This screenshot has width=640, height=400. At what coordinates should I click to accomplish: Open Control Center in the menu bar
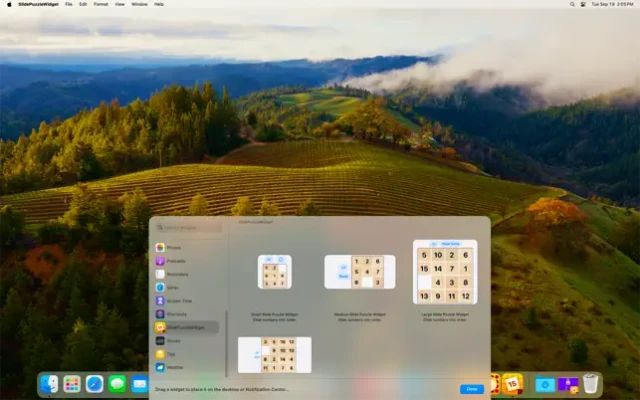point(583,4)
